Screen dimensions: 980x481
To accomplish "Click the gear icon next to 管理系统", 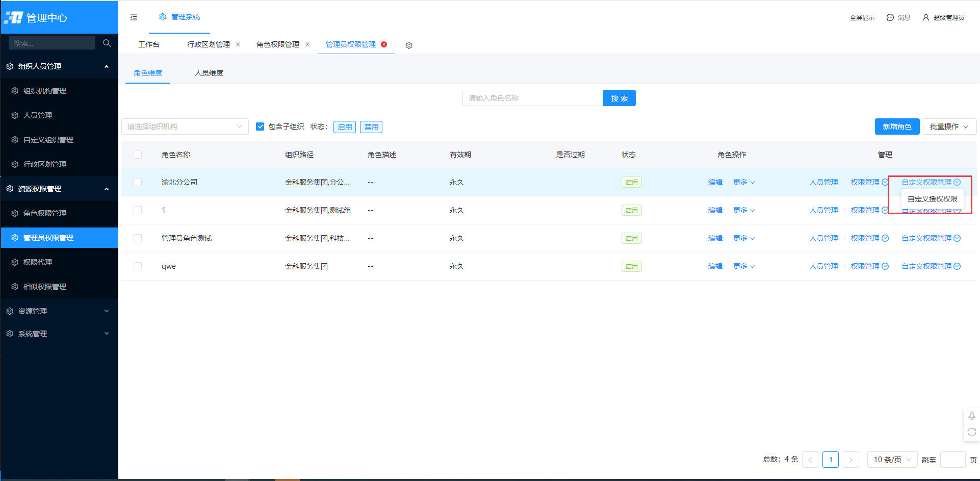I will 163,17.
